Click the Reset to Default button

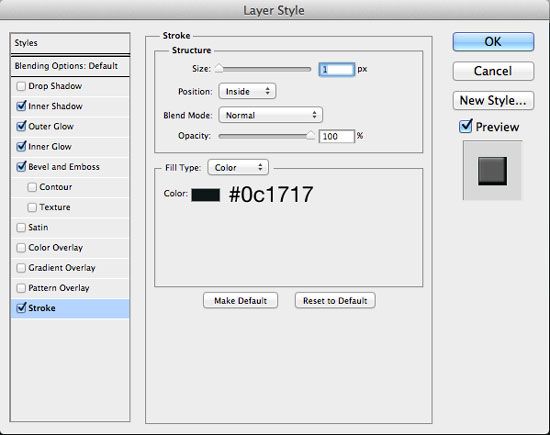(335, 301)
